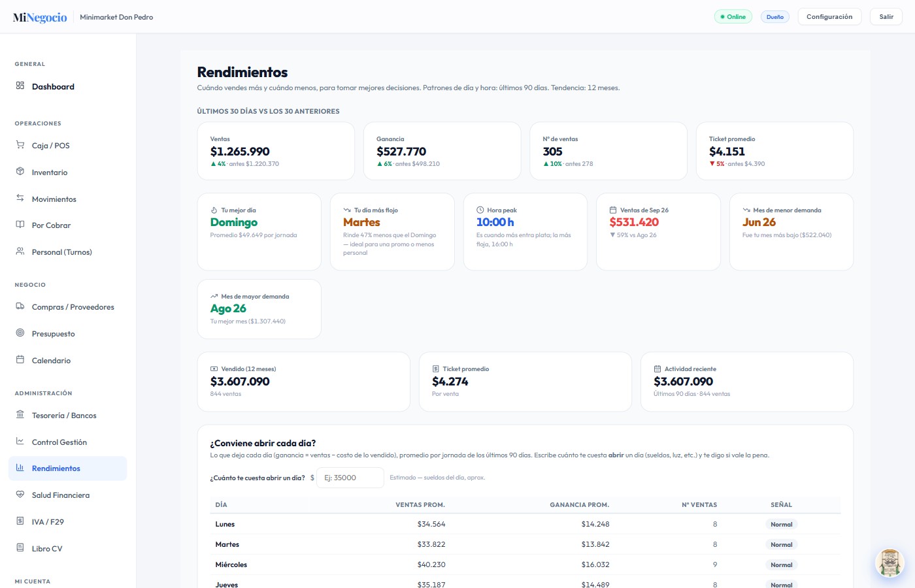Click the Hora peak 10:00 h value

[x=495, y=222]
